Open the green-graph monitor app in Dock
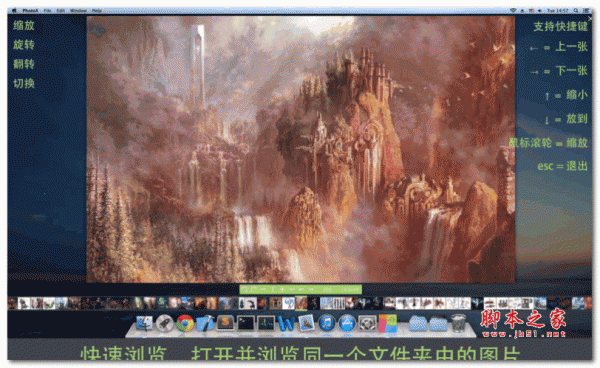Viewport: 600px width, 368px height. 266,324
